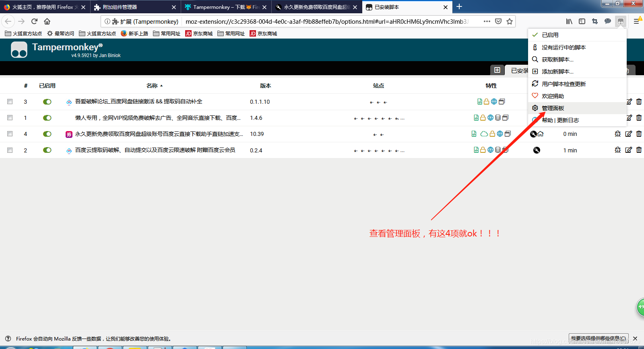Click 欢迎捐助 donate menu item
Viewport: 644px width, 349px height.
(x=577, y=96)
